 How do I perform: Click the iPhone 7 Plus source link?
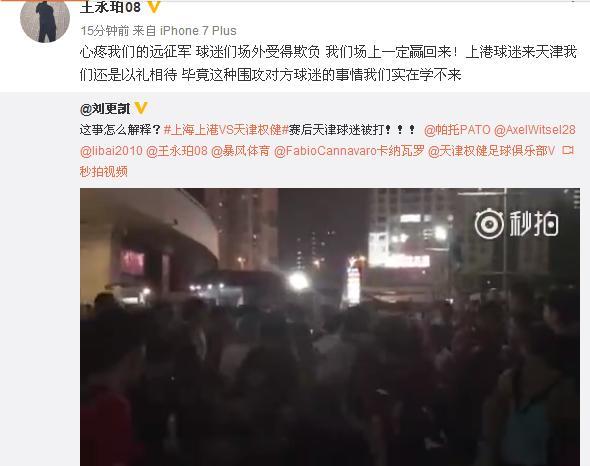(198, 30)
